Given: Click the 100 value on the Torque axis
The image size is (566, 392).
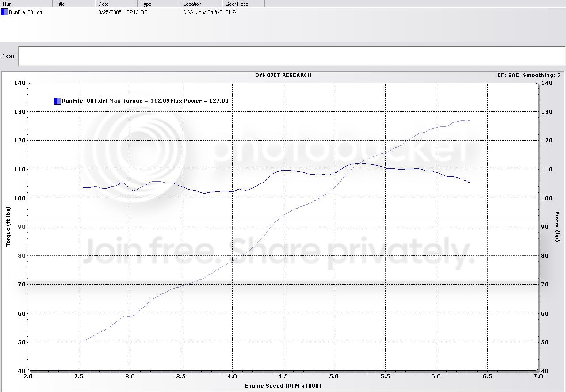Looking at the screenshot, I should tap(20, 198).
